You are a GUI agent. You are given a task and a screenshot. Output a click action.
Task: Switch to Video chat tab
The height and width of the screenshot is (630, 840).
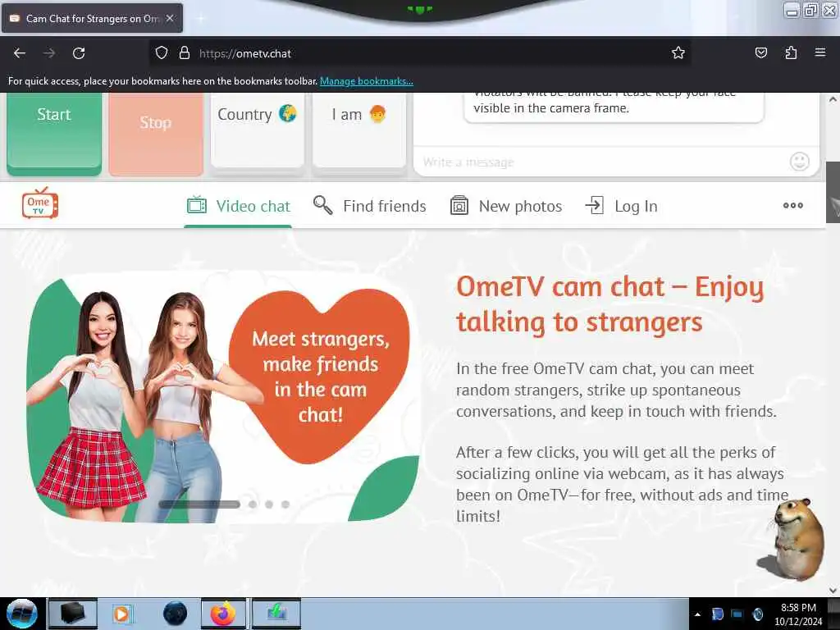(x=239, y=206)
